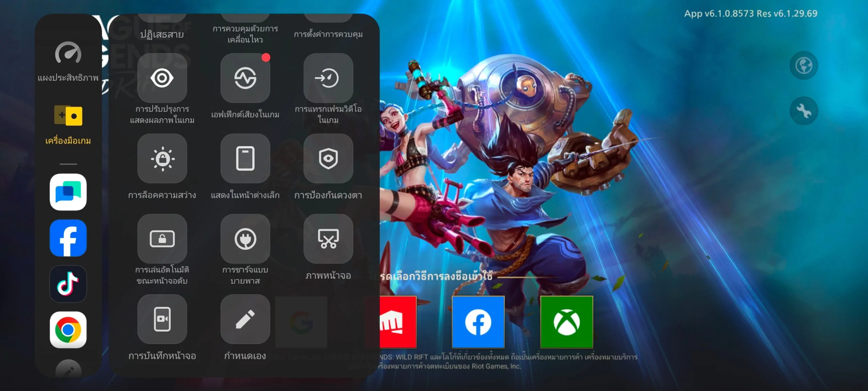Toggle brightness lock (การล็อคความสว่าง)

[x=162, y=159]
